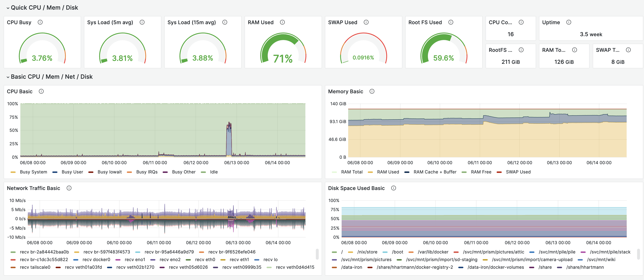Click the RAM Used 71% gauge

click(x=283, y=48)
